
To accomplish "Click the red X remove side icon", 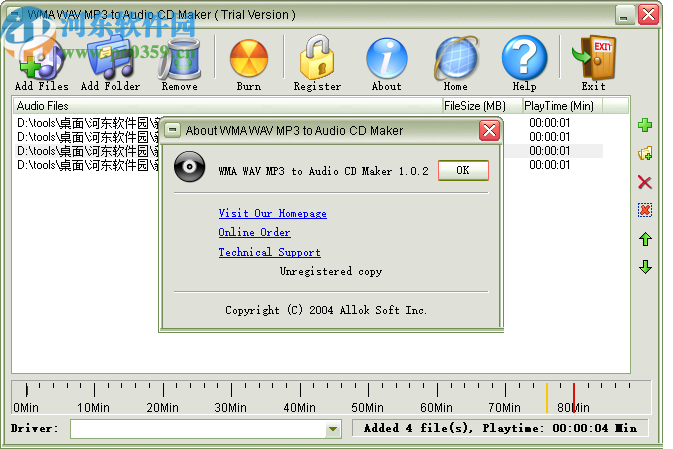I will [645, 182].
